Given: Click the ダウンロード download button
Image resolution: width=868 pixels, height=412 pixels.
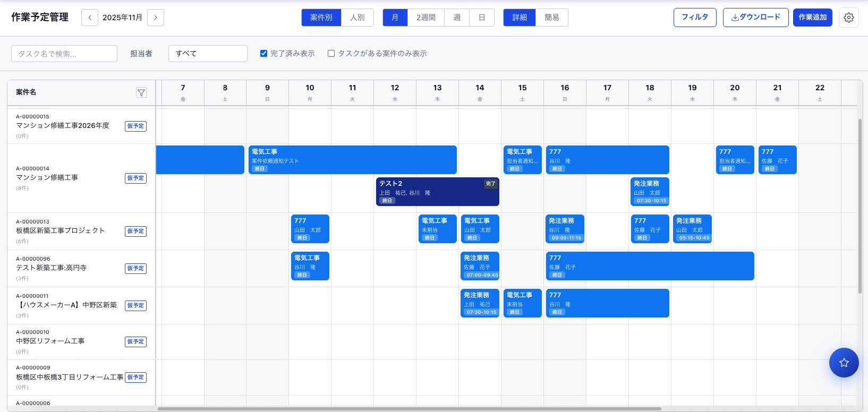Looking at the screenshot, I should [x=755, y=18].
